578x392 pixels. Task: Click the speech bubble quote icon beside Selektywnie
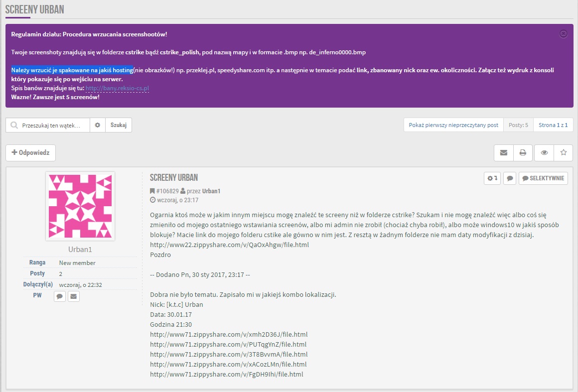[x=509, y=178]
